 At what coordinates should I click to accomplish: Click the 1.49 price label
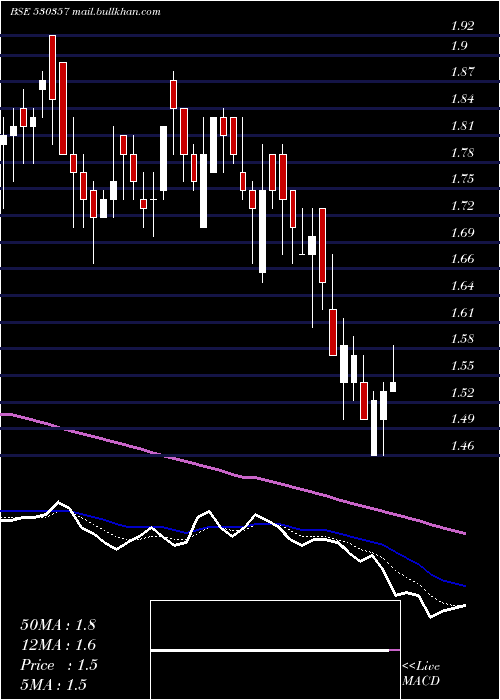pyautogui.click(x=462, y=419)
